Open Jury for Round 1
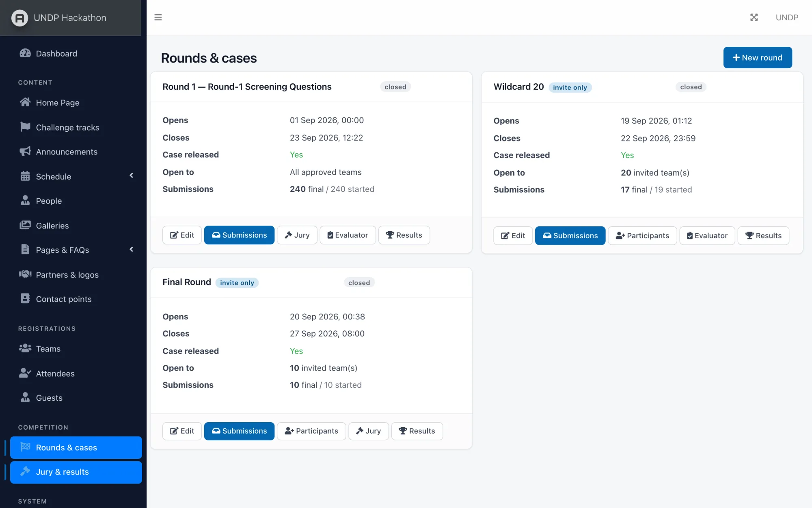The height and width of the screenshot is (508, 812). coord(297,235)
